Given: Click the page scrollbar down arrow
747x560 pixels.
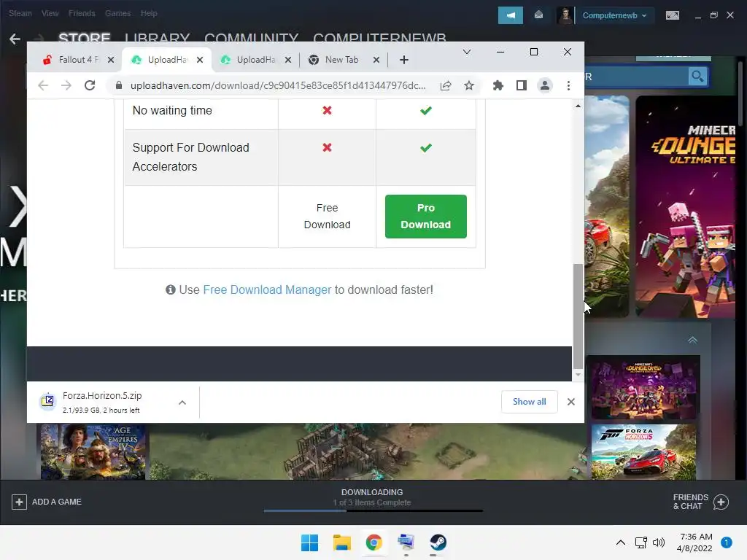Looking at the screenshot, I should (578, 376).
